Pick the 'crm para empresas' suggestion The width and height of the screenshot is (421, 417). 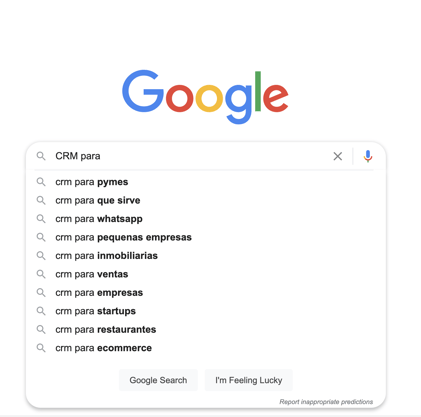[99, 293]
